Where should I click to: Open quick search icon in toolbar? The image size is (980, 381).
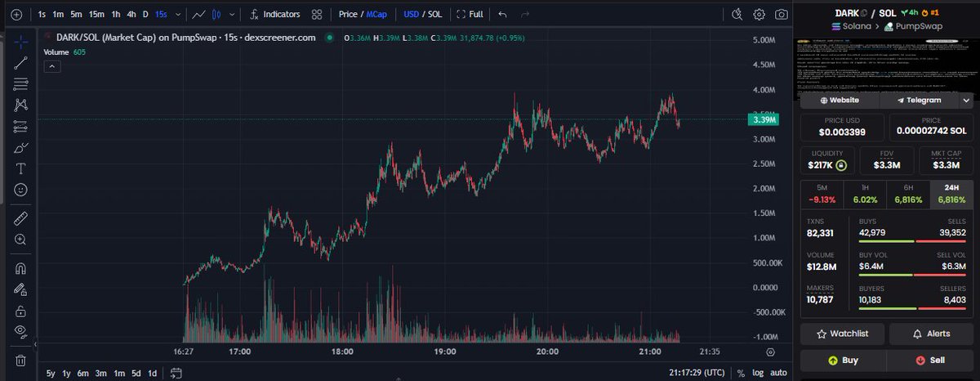tap(737, 14)
